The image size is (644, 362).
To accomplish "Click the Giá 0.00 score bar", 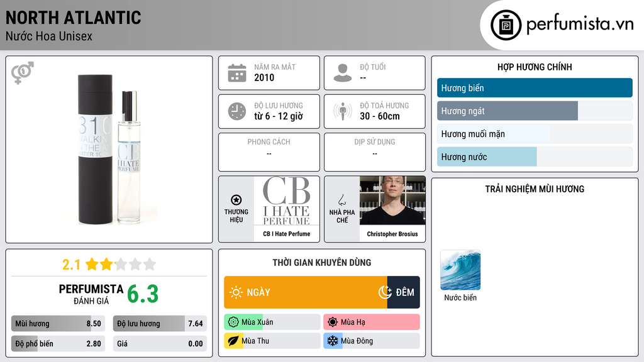I will coord(160,344).
